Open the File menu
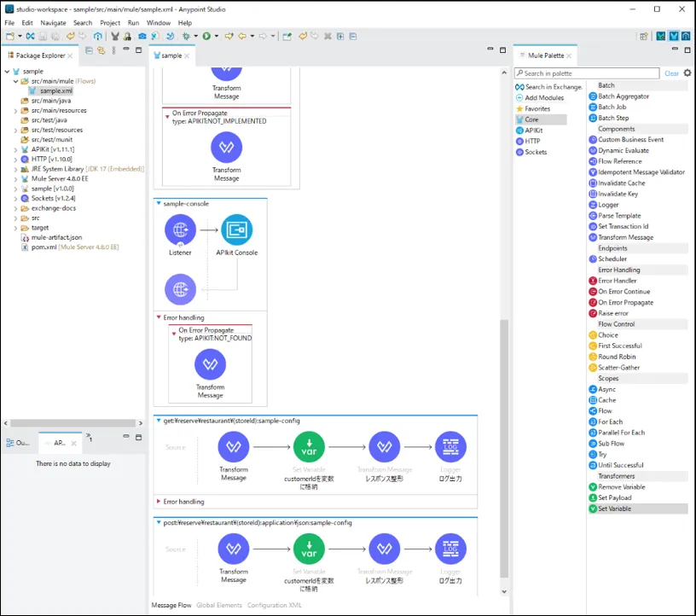Image resolution: width=696 pixels, height=616 pixels. 9,23
